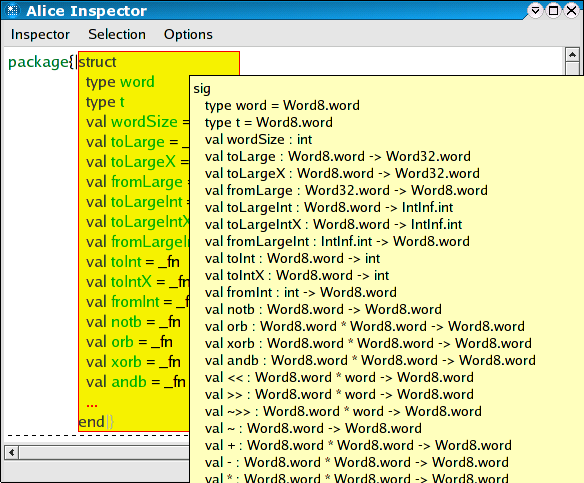Screen dimensions: 584x483
Task: Click 'val orb' signature line in tooltip
Action: pyautogui.click(x=365, y=327)
